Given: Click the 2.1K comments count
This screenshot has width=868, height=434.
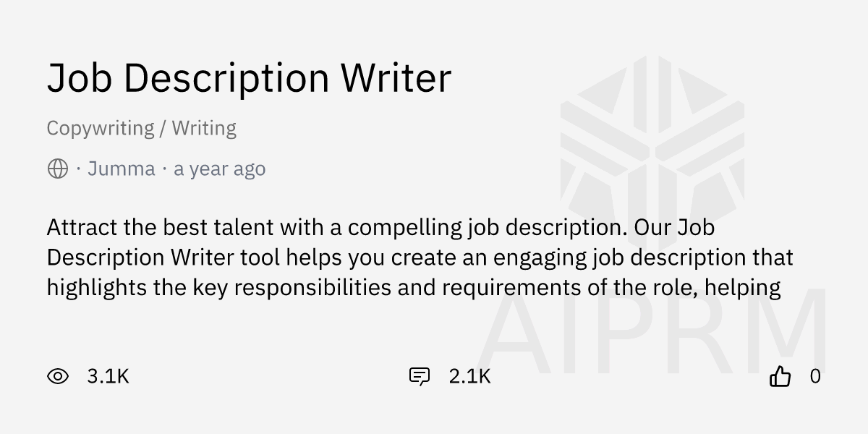Looking at the screenshot, I should [x=469, y=376].
